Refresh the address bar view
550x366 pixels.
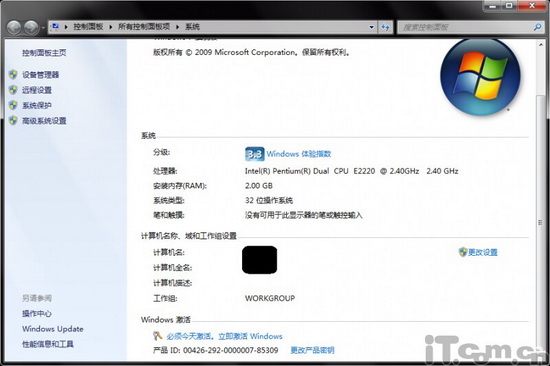[x=385, y=27]
